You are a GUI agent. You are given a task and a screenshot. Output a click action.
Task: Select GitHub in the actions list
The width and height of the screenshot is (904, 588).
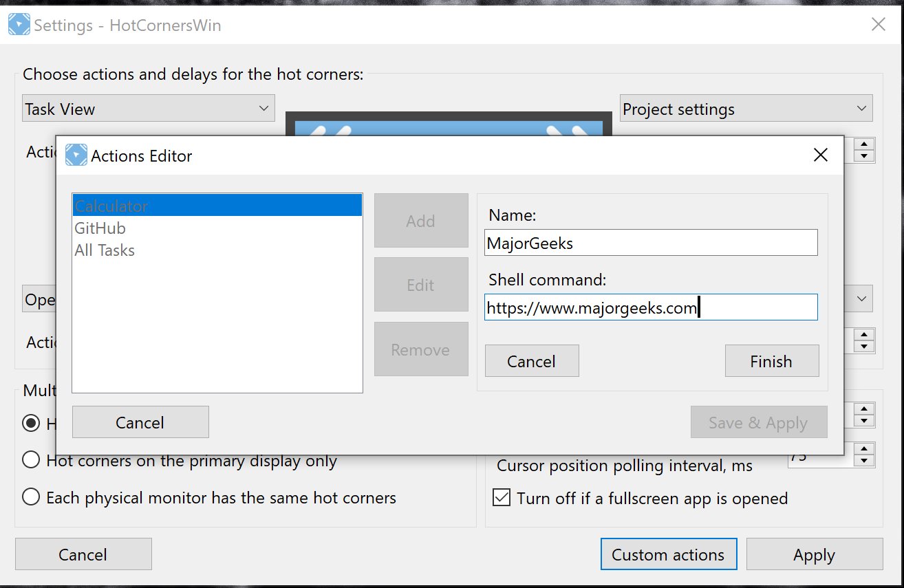100,228
